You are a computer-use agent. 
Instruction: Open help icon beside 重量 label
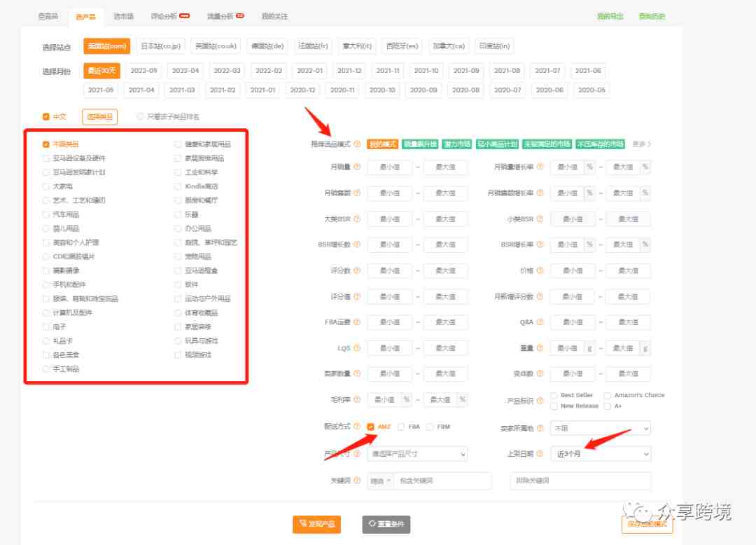pos(540,347)
